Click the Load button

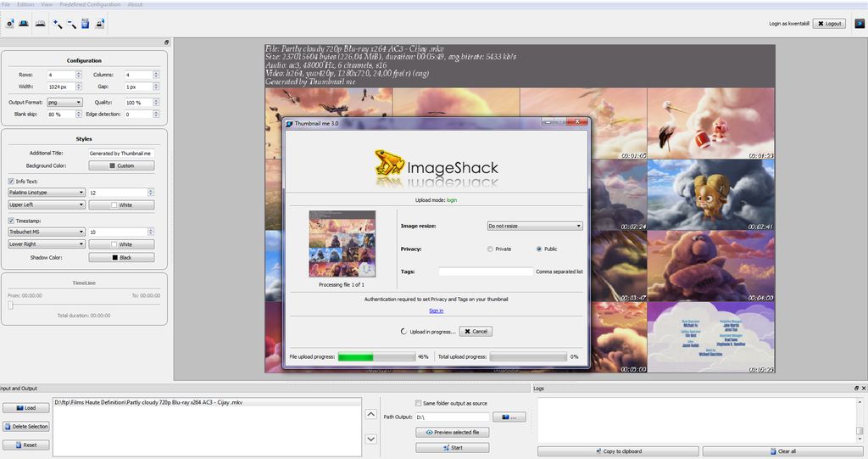tap(26, 408)
